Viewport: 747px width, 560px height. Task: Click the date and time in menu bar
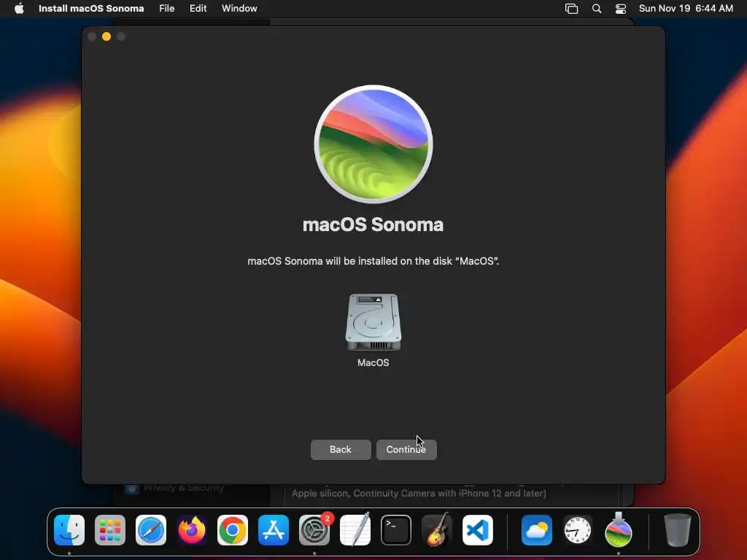coord(686,9)
